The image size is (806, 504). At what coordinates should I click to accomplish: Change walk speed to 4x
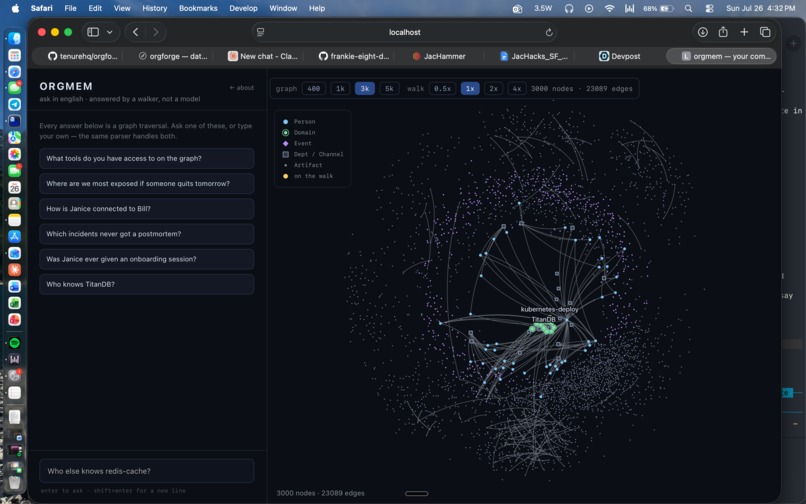point(517,88)
